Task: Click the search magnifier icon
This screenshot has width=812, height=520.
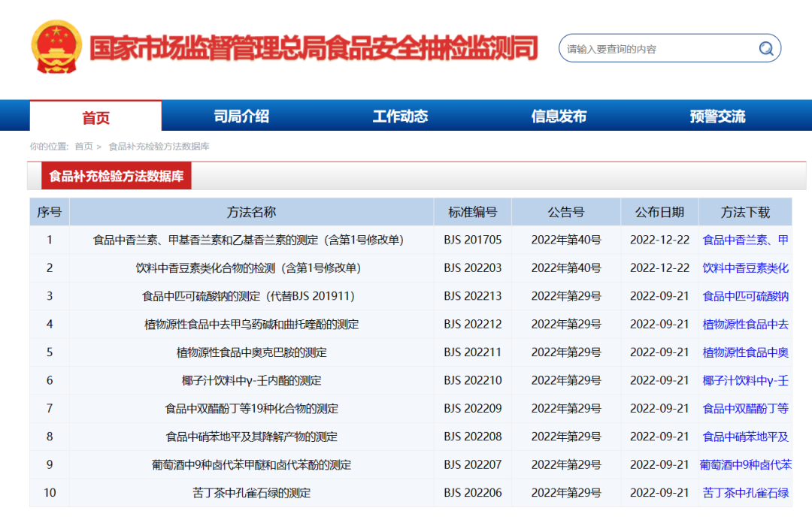Action: click(x=765, y=49)
